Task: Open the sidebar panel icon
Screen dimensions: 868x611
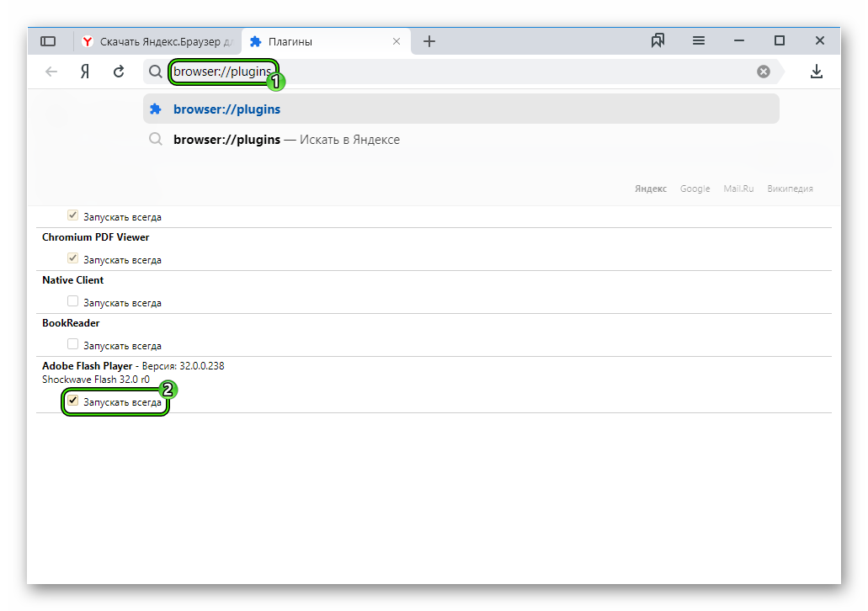Action: pos(48,41)
